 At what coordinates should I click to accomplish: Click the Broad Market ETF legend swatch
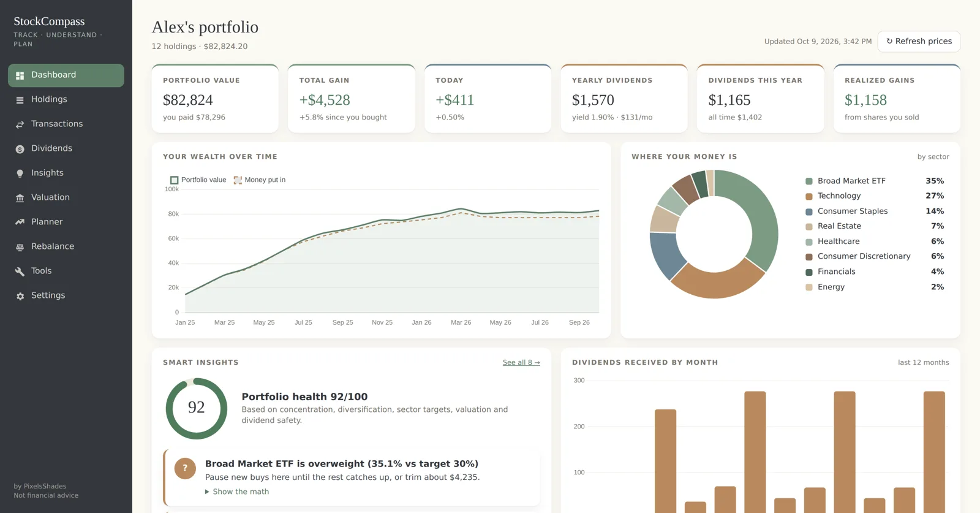click(x=809, y=181)
